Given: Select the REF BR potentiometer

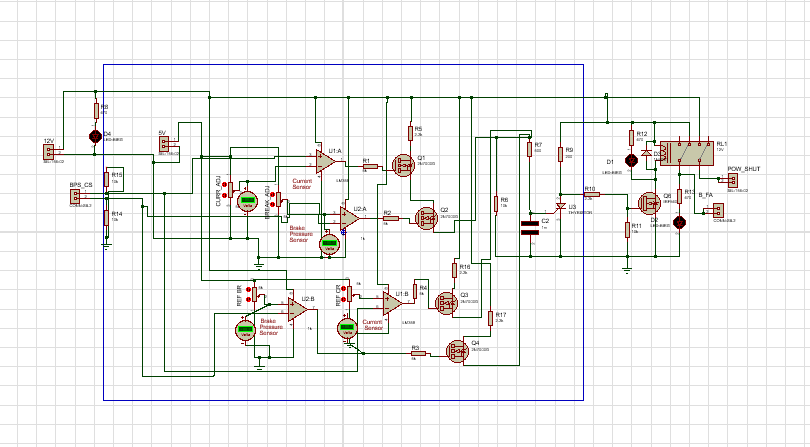Looking at the screenshot, I should pyautogui.click(x=255, y=294).
